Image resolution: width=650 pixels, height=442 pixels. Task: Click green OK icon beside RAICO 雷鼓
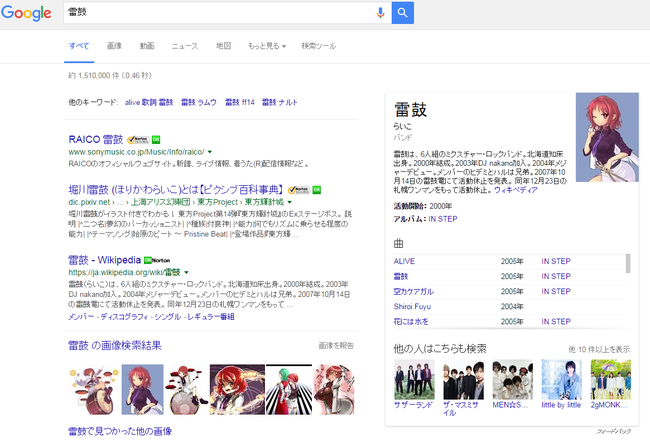tap(156, 140)
